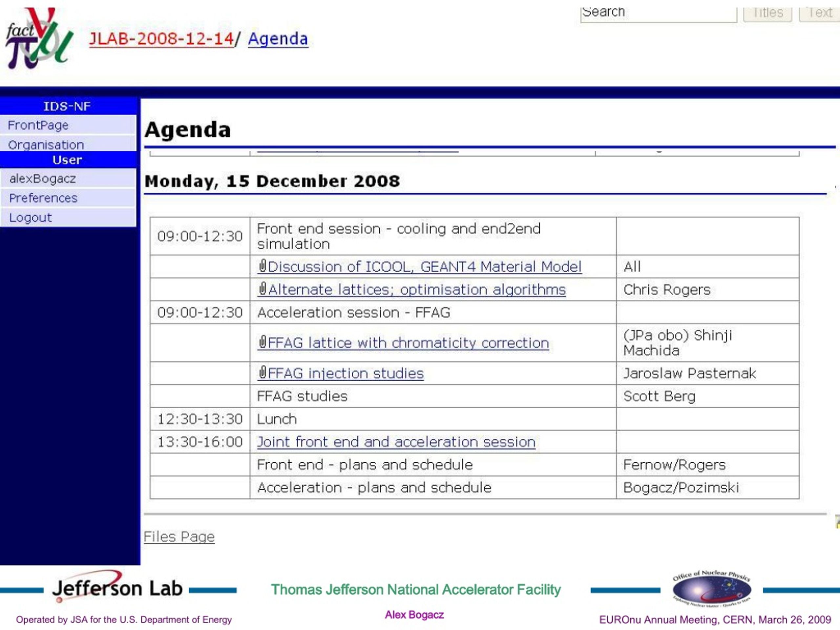
Task: Click paperclip icon beside FFAG lattice
Action: (x=262, y=342)
